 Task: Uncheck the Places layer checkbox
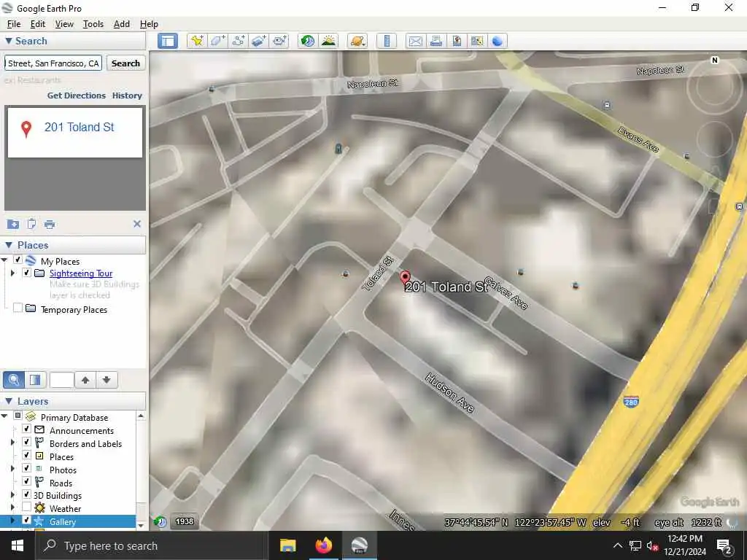click(x=27, y=456)
